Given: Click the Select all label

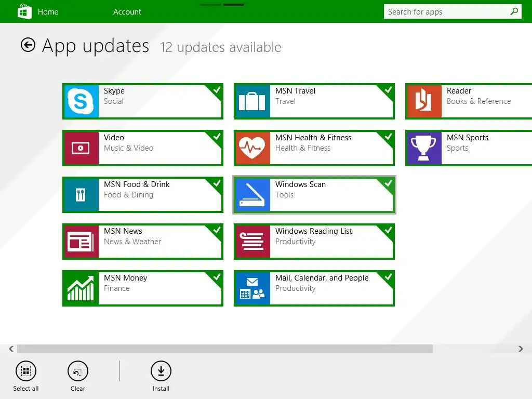Looking at the screenshot, I should click(26, 389).
